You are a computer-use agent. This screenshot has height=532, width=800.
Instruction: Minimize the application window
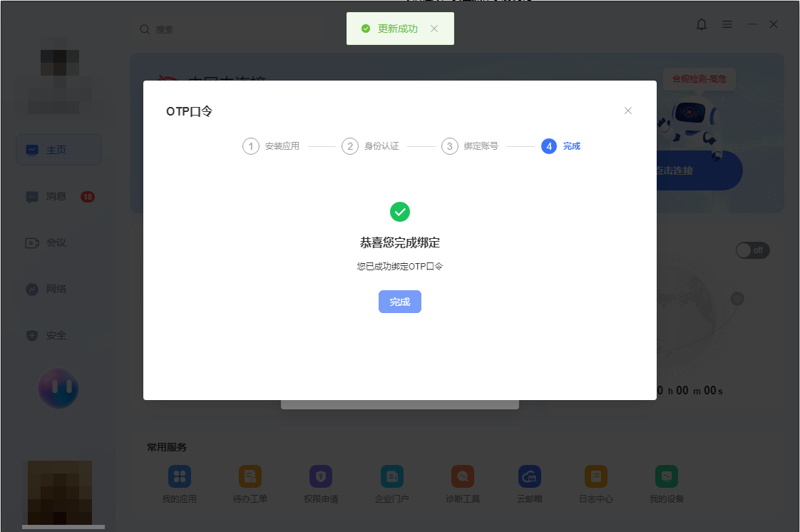(752, 24)
